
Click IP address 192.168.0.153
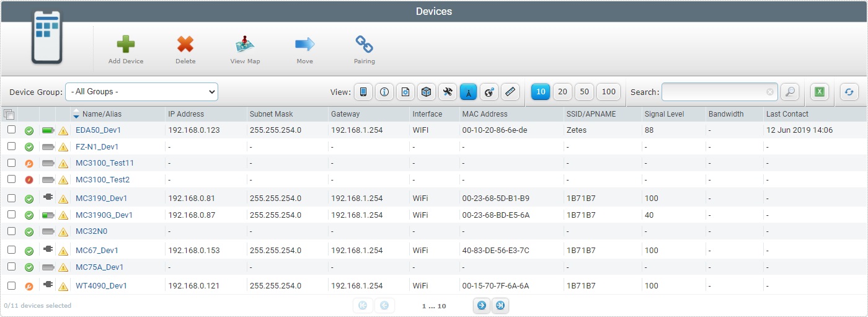[194, 251]
